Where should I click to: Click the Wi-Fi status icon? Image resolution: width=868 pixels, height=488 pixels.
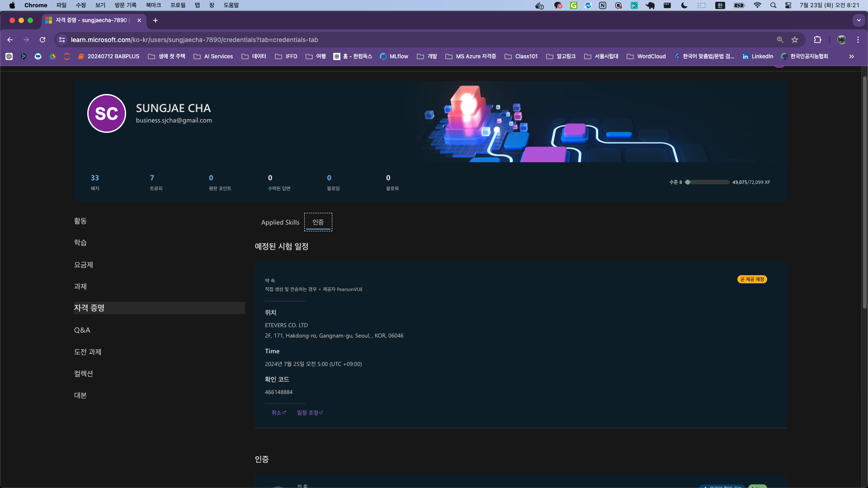[757, 5]
